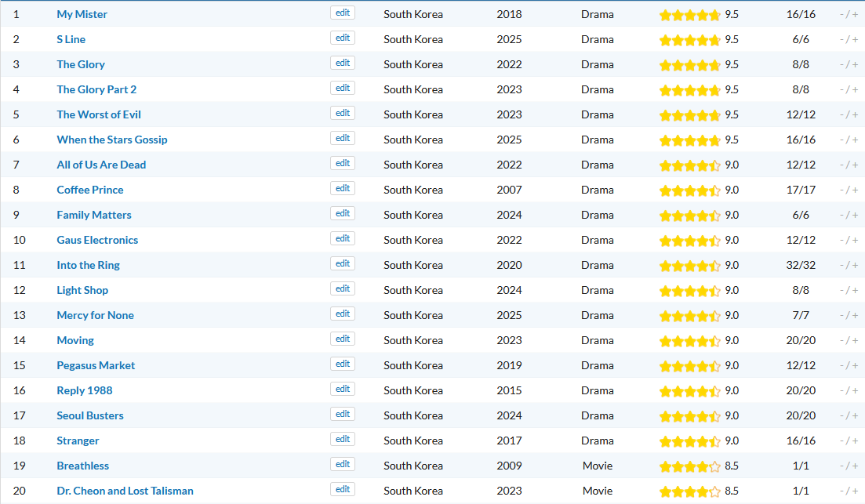This screenshot has height=504, width=865.
Task: Edit Dr. Cheon and Lost Talisman entry
Action: [343, 489]
